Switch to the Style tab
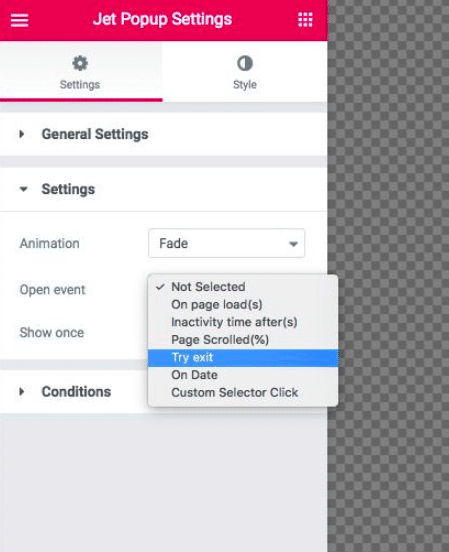Screen dimensions: 449x552 click(x=245, y=72)
